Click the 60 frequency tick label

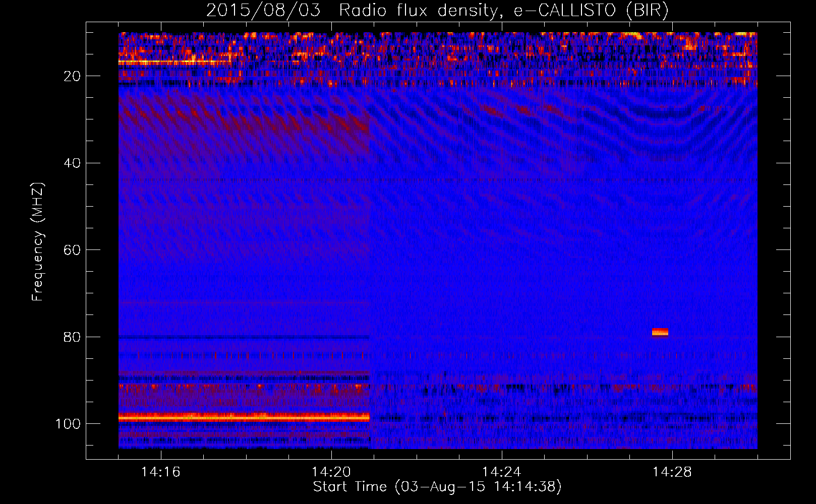(73, 250)
